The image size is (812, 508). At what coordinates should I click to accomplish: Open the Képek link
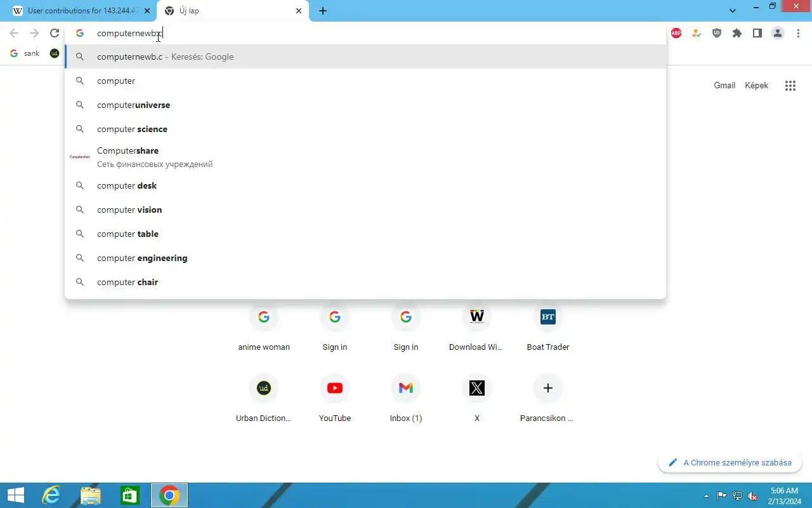pos(756,85)
